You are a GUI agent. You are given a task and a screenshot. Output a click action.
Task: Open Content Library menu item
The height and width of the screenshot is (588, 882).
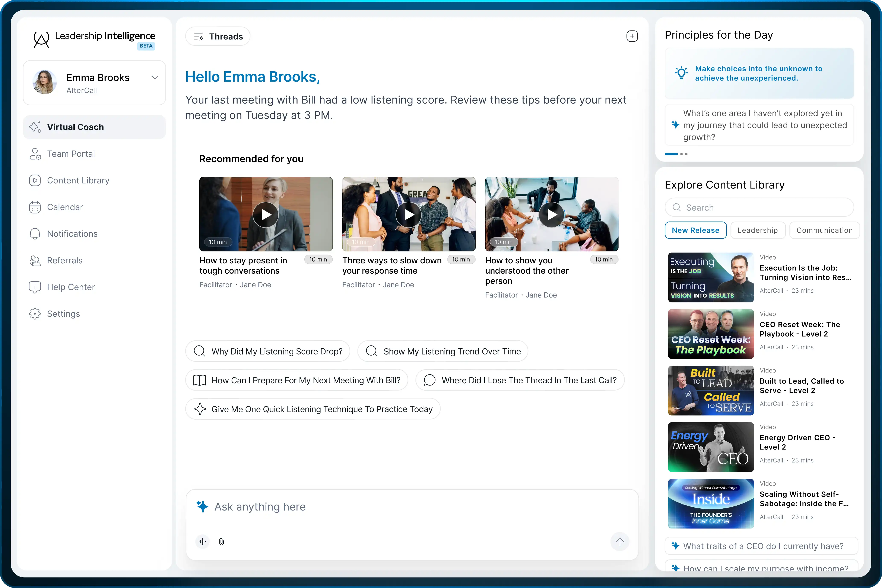coord(78,180)
